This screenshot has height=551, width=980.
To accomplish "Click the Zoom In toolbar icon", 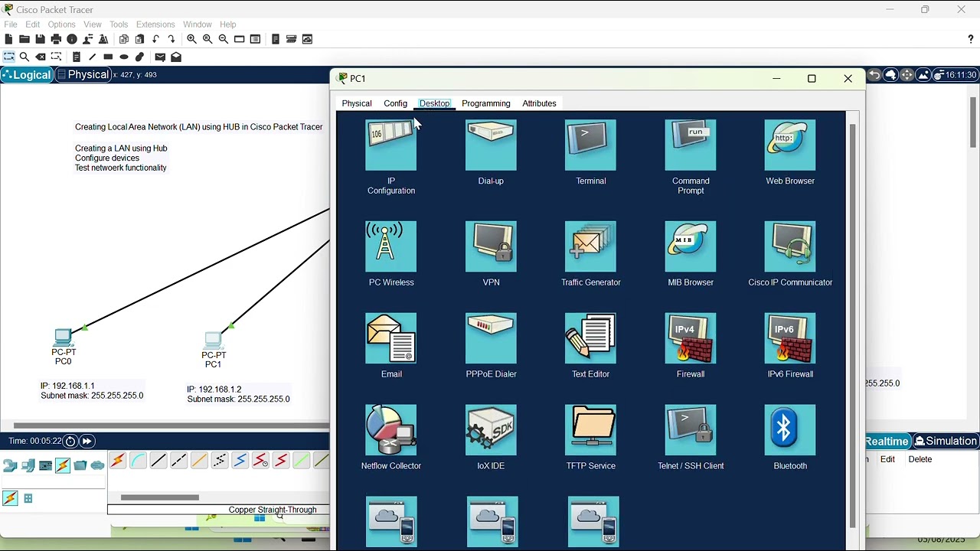I will 191,39.
